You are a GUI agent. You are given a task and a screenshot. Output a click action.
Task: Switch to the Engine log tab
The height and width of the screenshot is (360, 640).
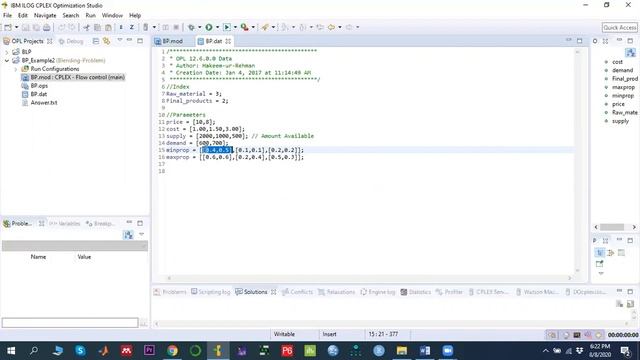point(378,292)
